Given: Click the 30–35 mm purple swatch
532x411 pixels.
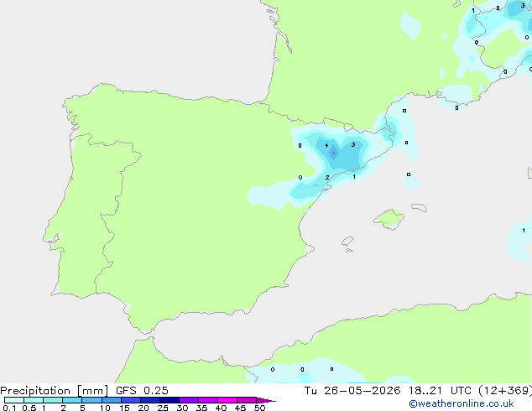Looking at the screenshot, I should pos(189,400).
